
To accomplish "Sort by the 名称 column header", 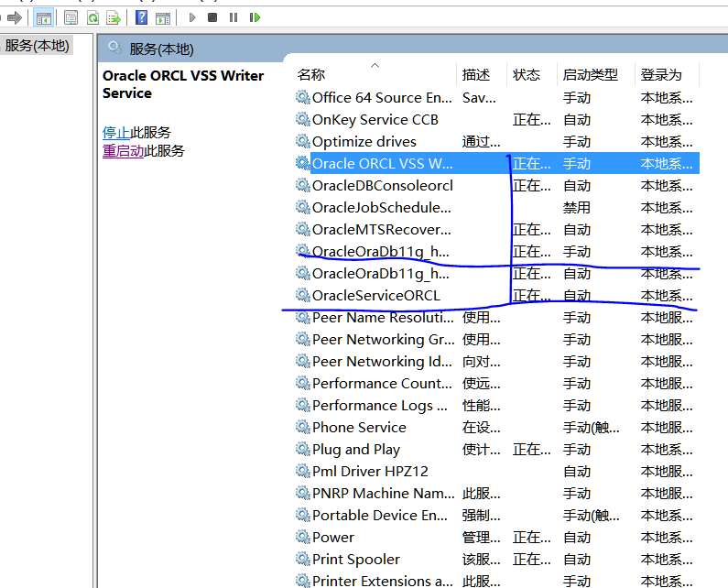I will pos(311,74).
